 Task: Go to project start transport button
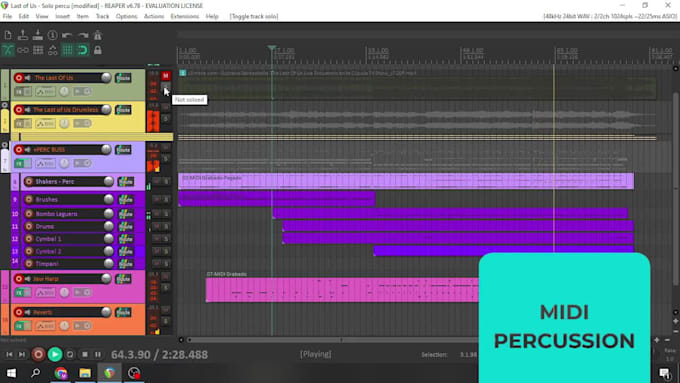coord(9,355)
